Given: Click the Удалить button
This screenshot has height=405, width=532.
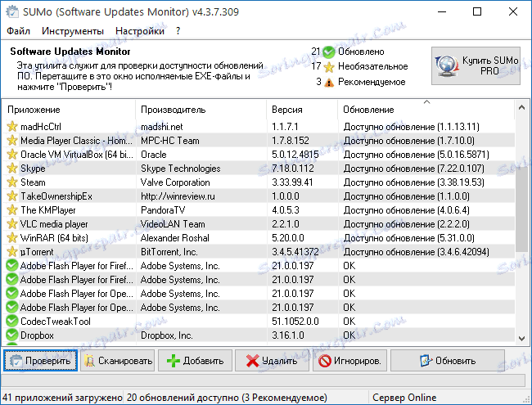Looking at the screenshot, I should coord(272,361).
